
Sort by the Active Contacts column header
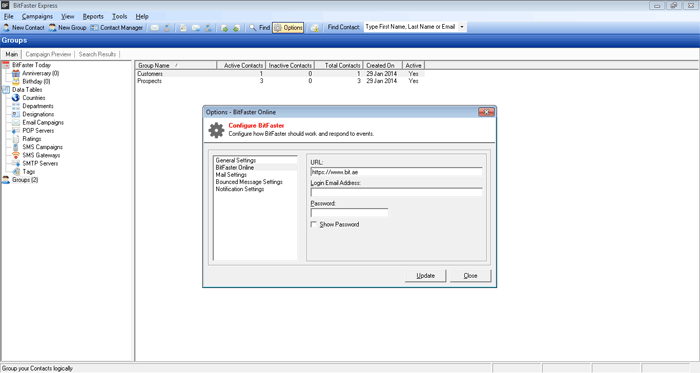(241, 65)
